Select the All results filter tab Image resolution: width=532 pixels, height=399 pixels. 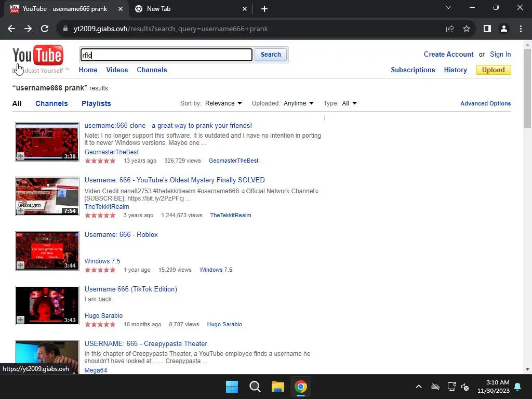click(17, 103)
